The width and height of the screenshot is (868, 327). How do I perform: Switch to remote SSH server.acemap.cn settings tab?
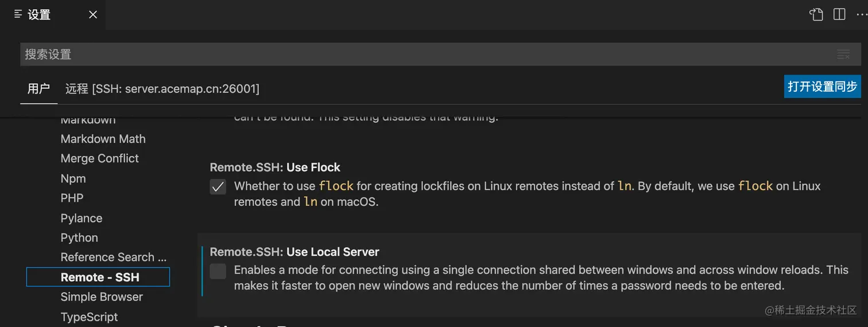point(162,88)
